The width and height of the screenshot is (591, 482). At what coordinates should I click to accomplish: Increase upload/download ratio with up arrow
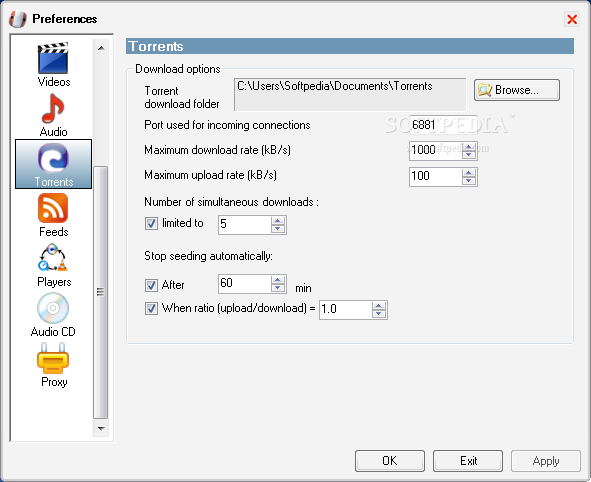[x=379, y=306]
